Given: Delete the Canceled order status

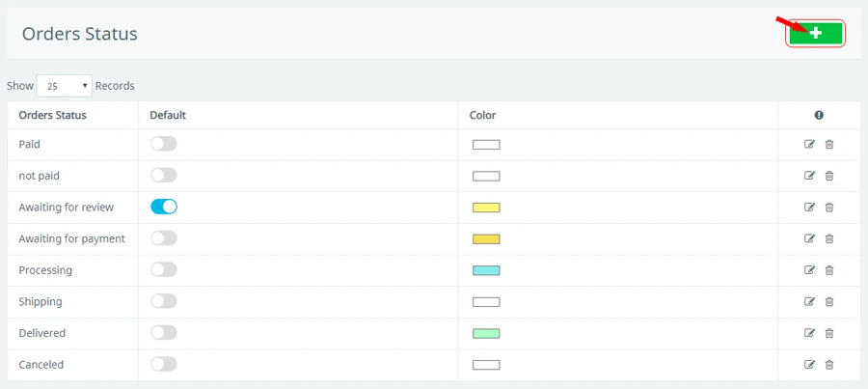Looking at the screenshot, I should (x=829, y=365).
